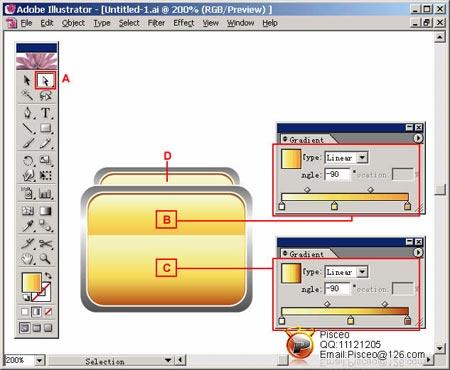Select the Gradient tool
The width and height of the screenshot is (450, 370).
tap(46, 211)
